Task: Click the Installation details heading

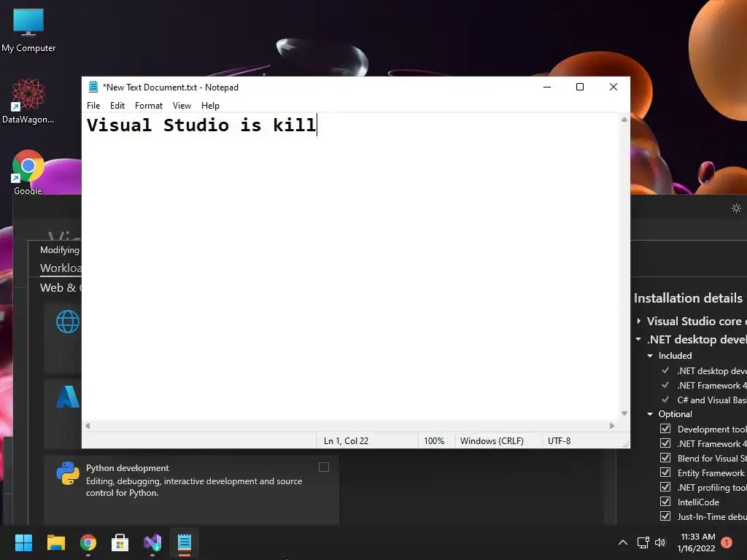Action: [688, 298]
